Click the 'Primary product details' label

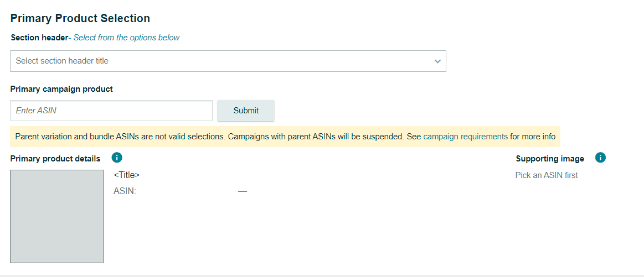pos(55,159)
